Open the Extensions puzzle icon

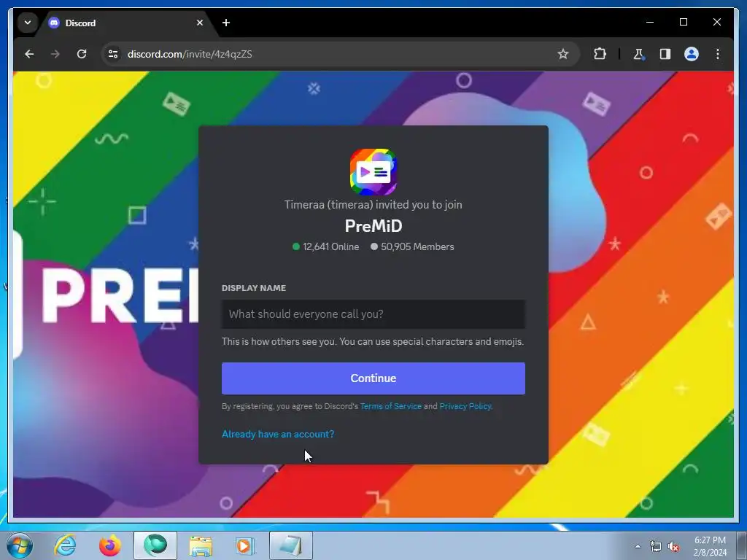(600, 54)
